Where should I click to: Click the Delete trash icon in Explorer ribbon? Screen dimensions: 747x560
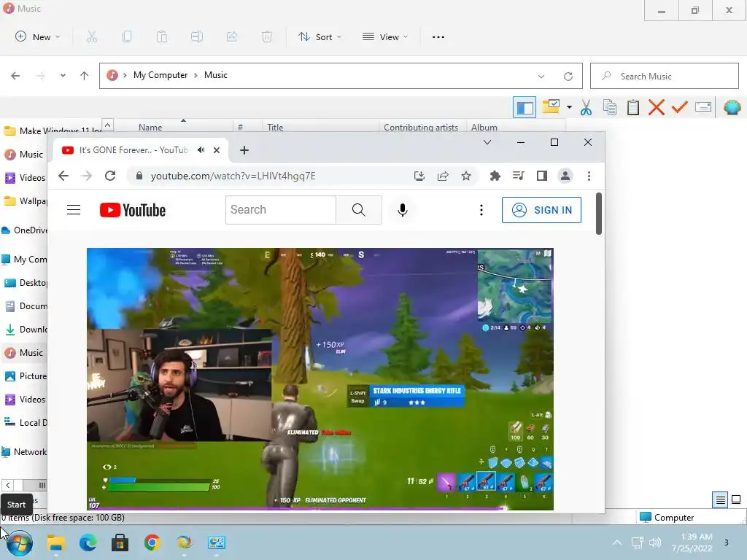pyautogui.click(x=267, y=36)
